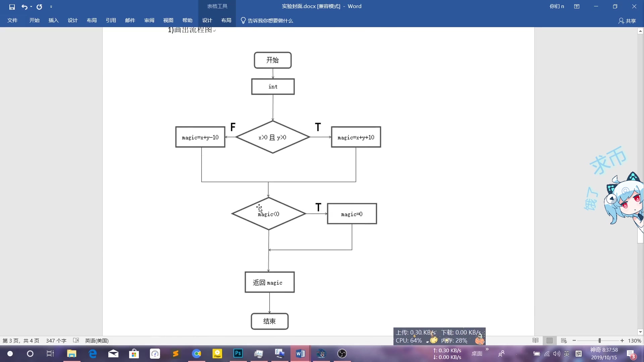Open Photoshop from the taskbar
This screenshot has width=644, height=362.
tap(238, 353)
